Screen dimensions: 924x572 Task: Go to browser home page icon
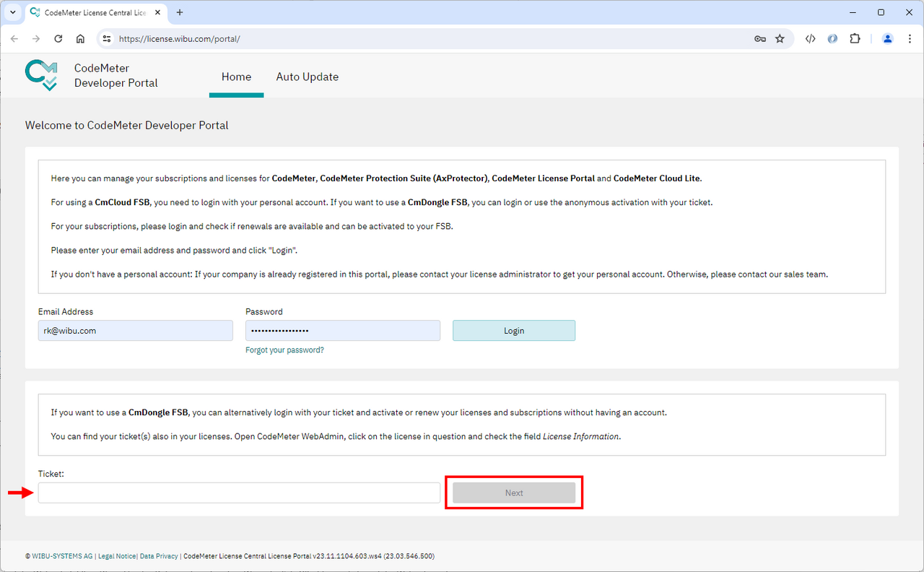pos(80,39)
